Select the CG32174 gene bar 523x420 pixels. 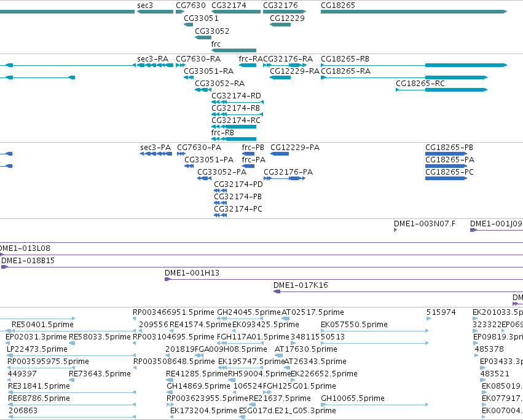point(236,12)
